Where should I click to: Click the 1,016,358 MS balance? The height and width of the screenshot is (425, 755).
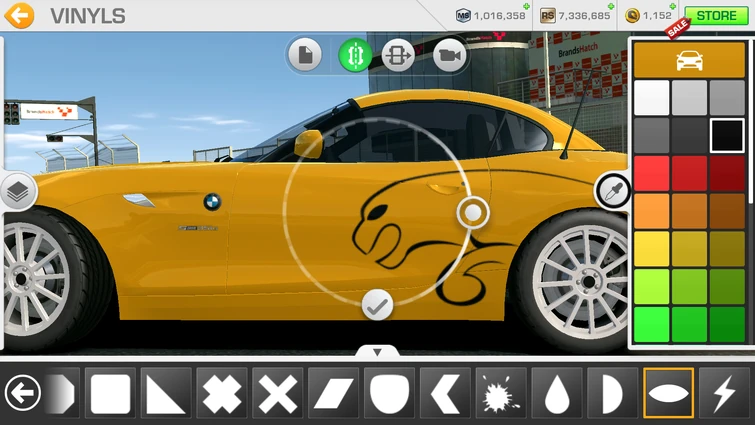point(499,16)
